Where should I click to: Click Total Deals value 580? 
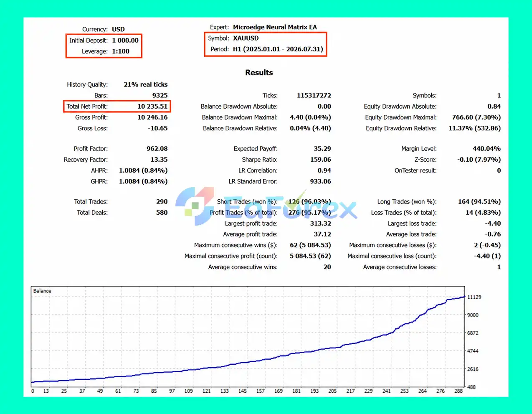pyautogui.click(x=162, y=212)
